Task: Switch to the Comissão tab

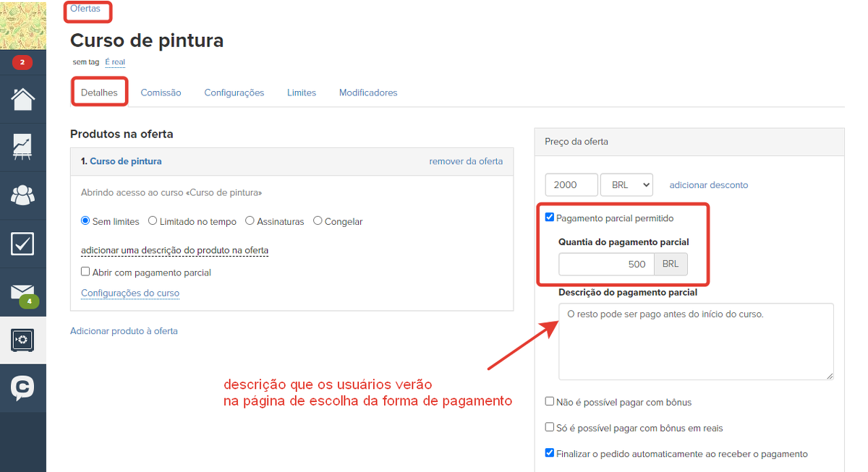Action: click(161, 93)
